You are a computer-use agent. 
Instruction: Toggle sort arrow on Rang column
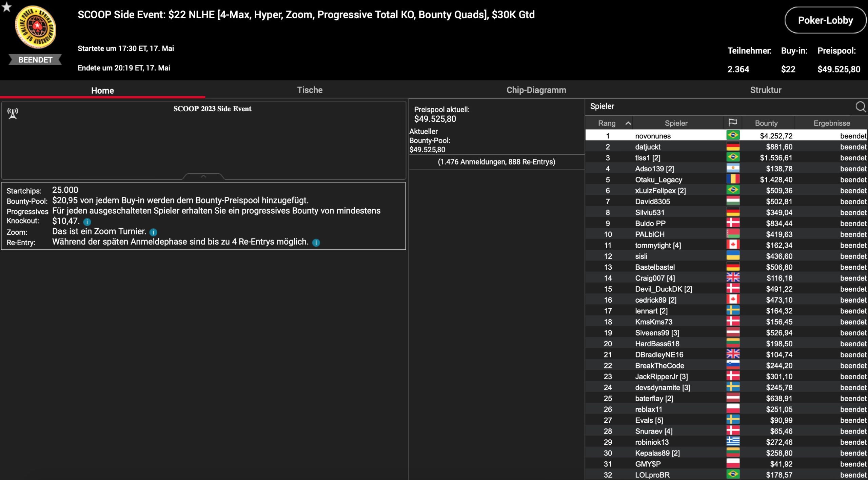[x=628, y=123]
